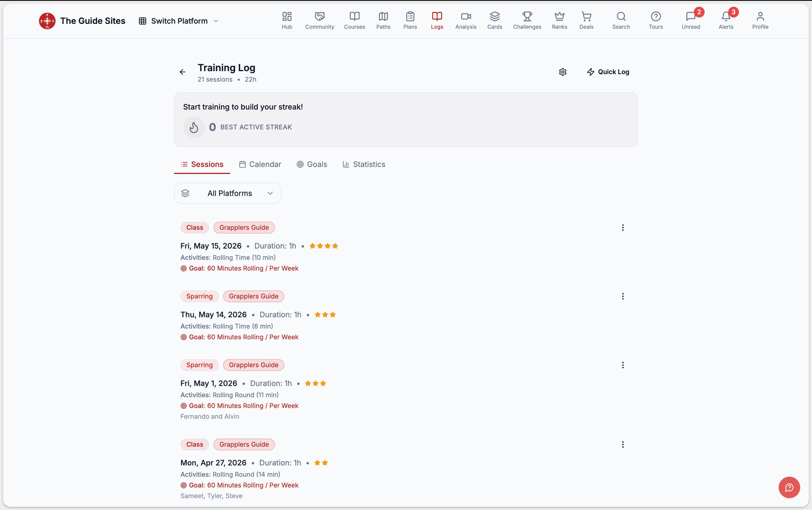The image size is (812, 510).
Task: Click 'BEST ACTIVE STREAK' label
Action: [256, 127]
